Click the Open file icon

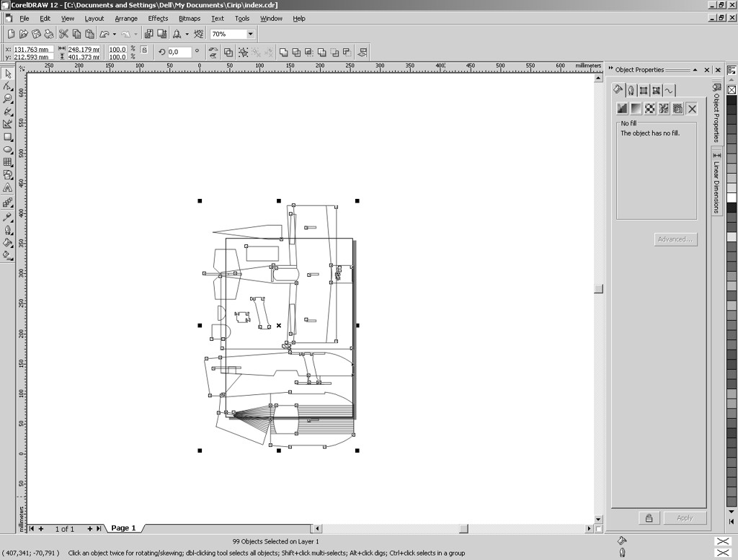click(x=24, y=34)
